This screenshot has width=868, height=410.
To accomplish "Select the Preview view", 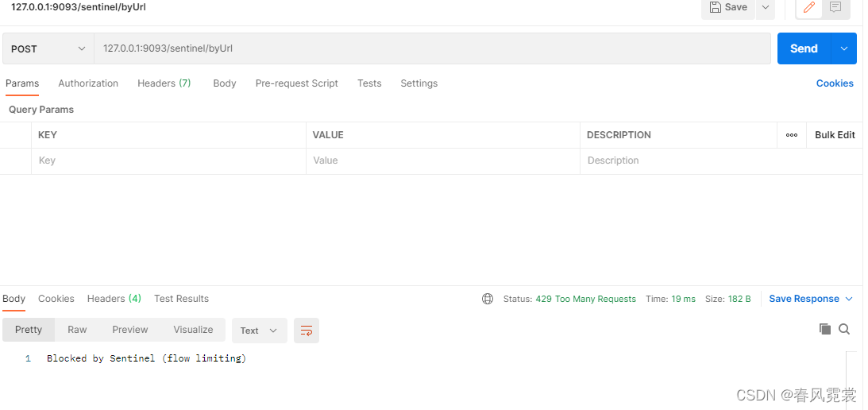I will (129, 330).
